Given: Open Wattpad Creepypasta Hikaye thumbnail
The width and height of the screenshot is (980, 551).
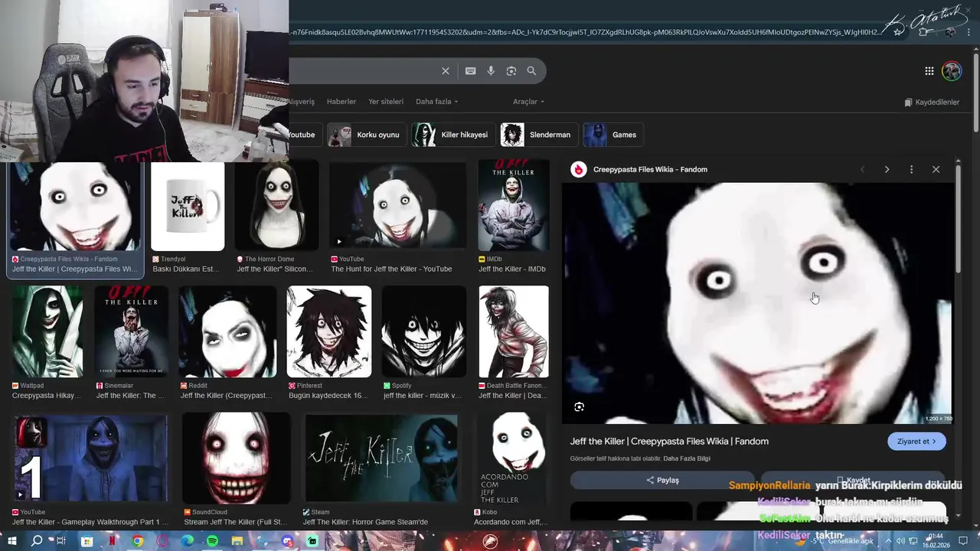Looking at the screenshot, I should pos(47,331).
